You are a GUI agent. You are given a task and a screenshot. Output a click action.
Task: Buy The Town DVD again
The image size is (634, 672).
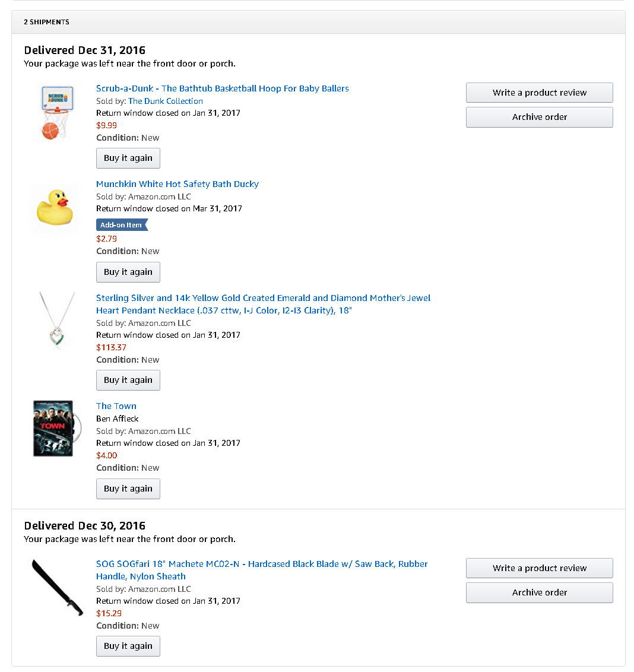pyautogui.click(x=128, y=489)
